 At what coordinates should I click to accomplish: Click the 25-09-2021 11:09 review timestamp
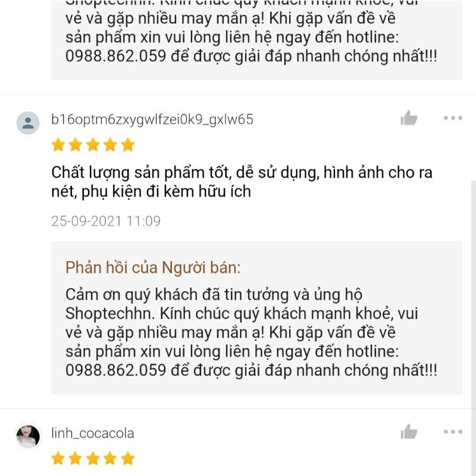pos(106,221)
